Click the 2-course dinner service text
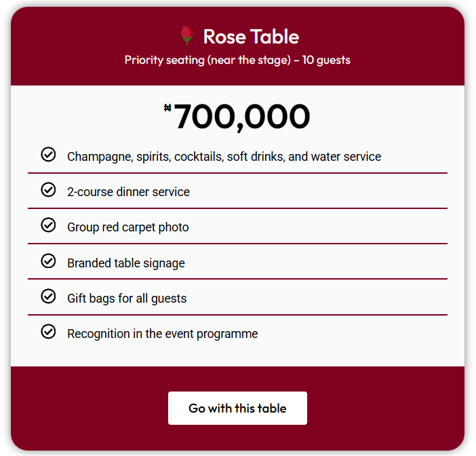This screenshot has width=476, height=456. (x=128, y=192)
